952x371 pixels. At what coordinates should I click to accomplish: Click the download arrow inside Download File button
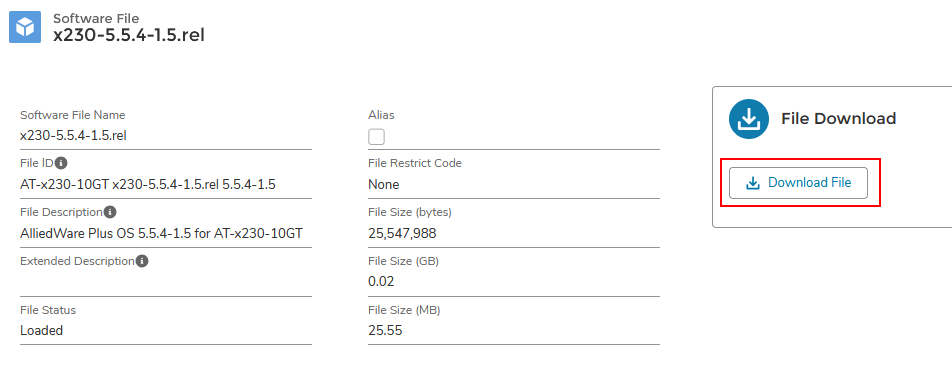pos(753,183)
